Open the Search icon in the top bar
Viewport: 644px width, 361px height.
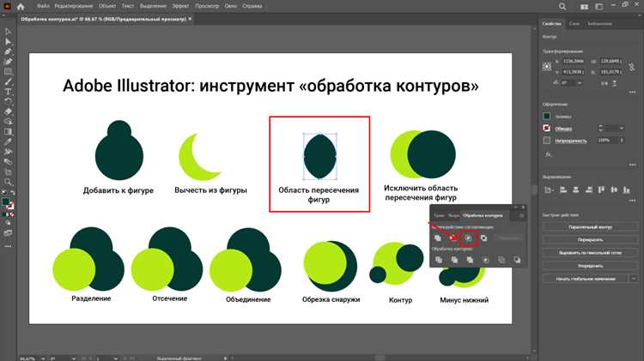pyautogui.click(x=562, y=7)
